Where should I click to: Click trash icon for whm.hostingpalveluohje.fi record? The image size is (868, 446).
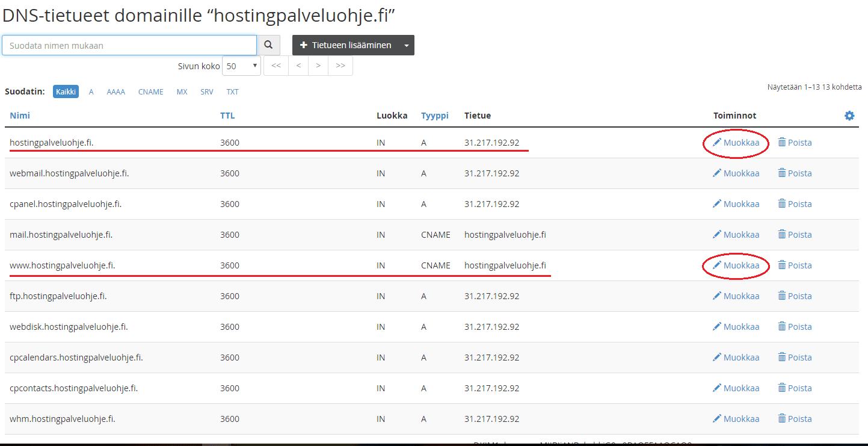[x=782, y=419]
